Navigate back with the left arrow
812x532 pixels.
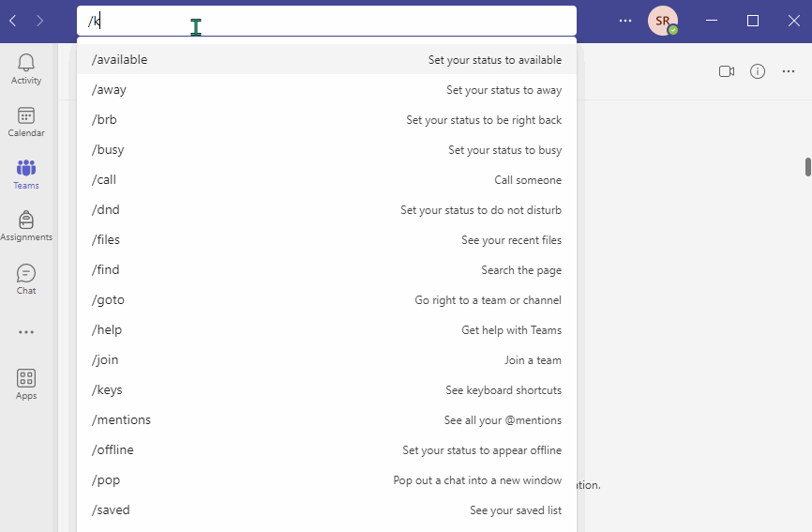(x=13, y=21)
